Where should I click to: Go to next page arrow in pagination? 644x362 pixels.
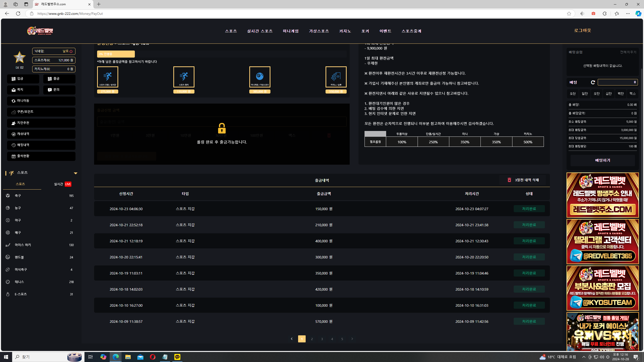[x=352, y=339]
